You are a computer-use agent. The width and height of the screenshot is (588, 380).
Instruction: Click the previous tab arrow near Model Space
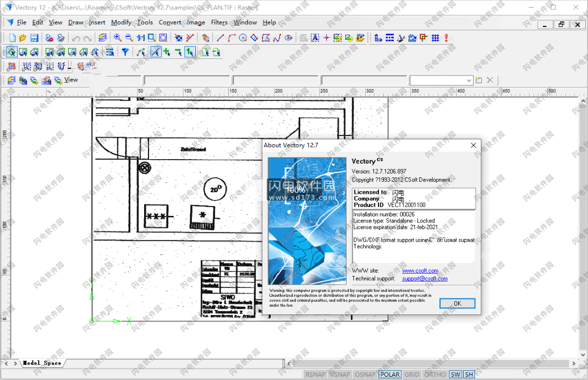point(7,363)
